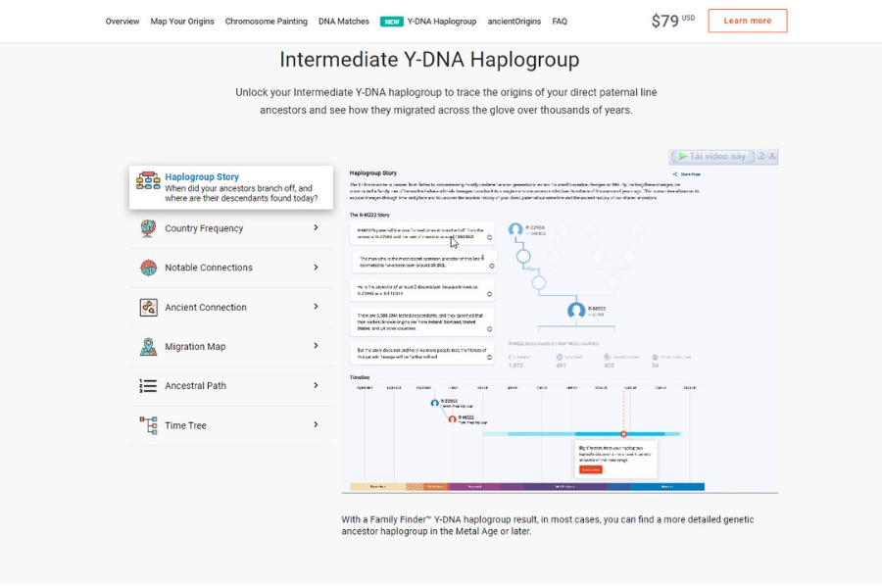Image resolution: width=882 pixels, height=588 pixels.
Task: Click the Ancient Connection icon
Action: (148, 307)
